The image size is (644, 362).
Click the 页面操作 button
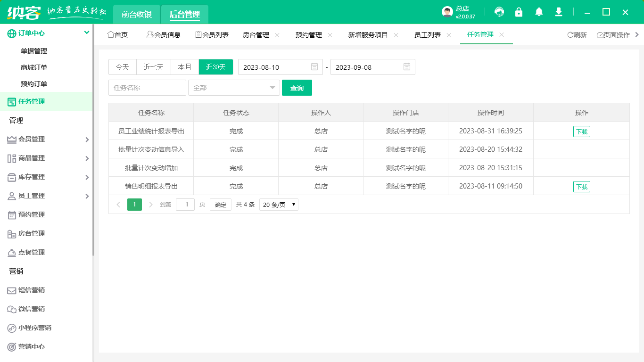coord(613,35)
